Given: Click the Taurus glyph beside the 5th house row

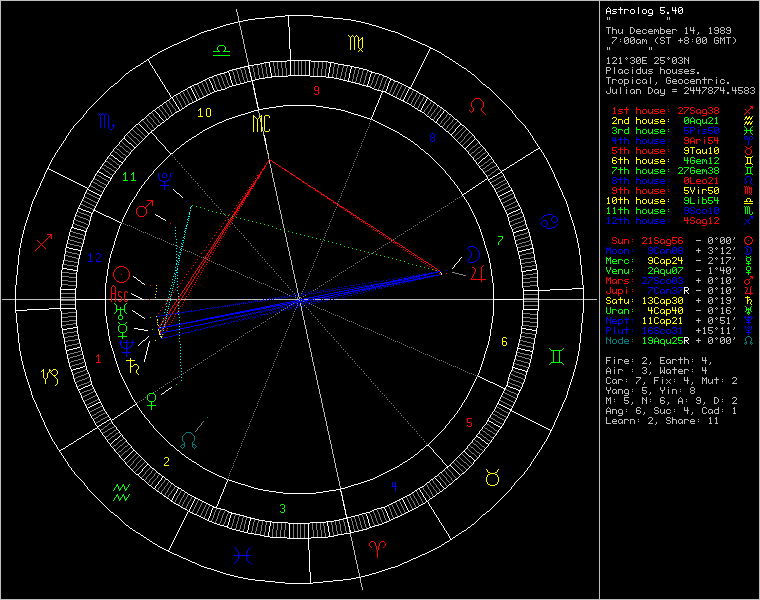Looking at the screenshot, I should 748,151.
